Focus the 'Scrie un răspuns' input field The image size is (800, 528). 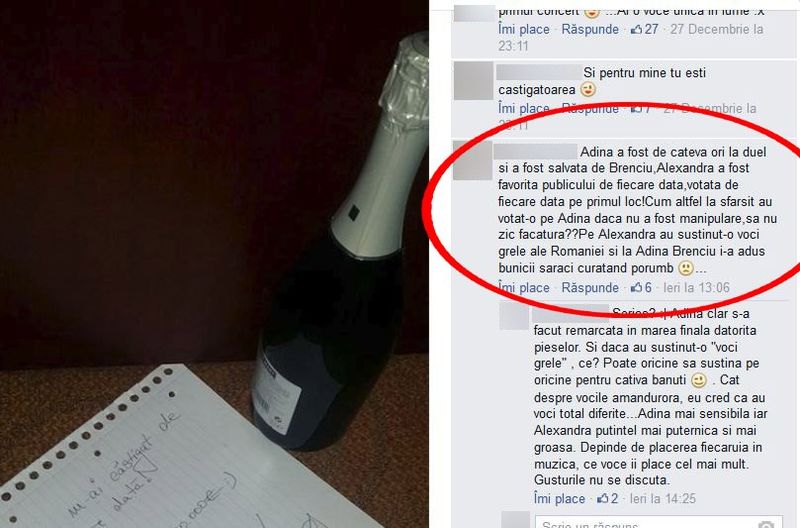tap(658, 522)
